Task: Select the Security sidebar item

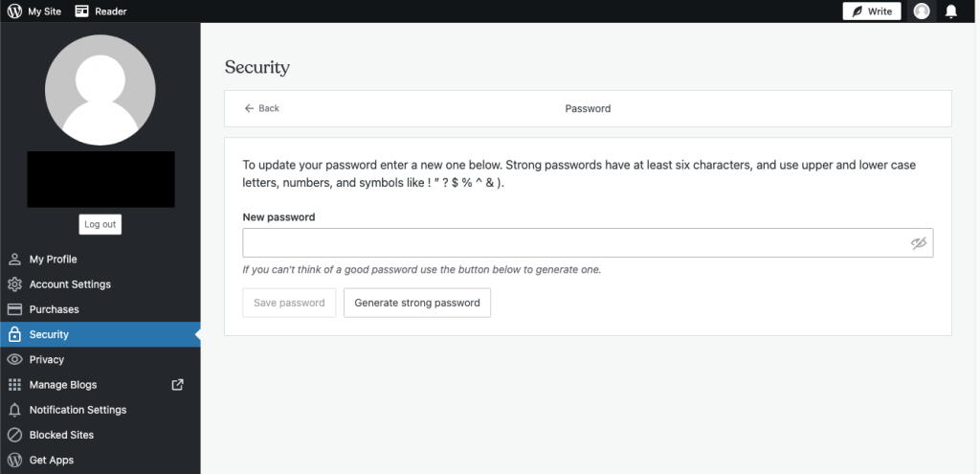Action: click(x=100, y=334)
